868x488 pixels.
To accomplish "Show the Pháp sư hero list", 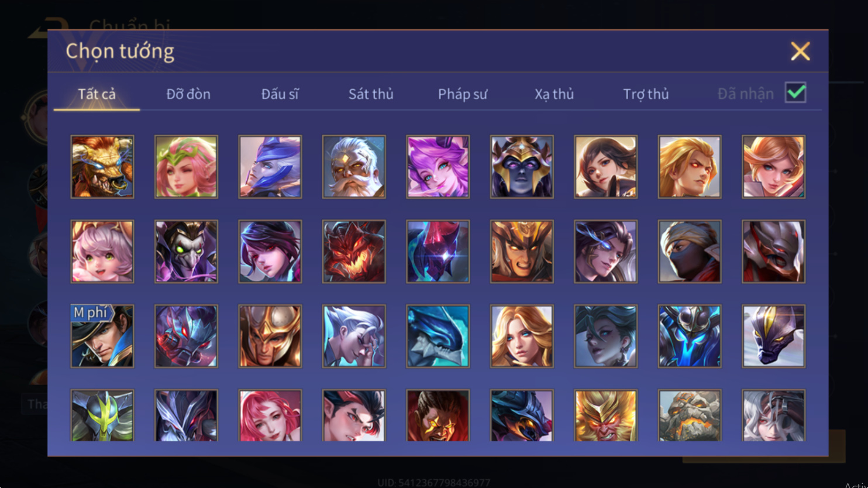I will (x=463, y=94).
